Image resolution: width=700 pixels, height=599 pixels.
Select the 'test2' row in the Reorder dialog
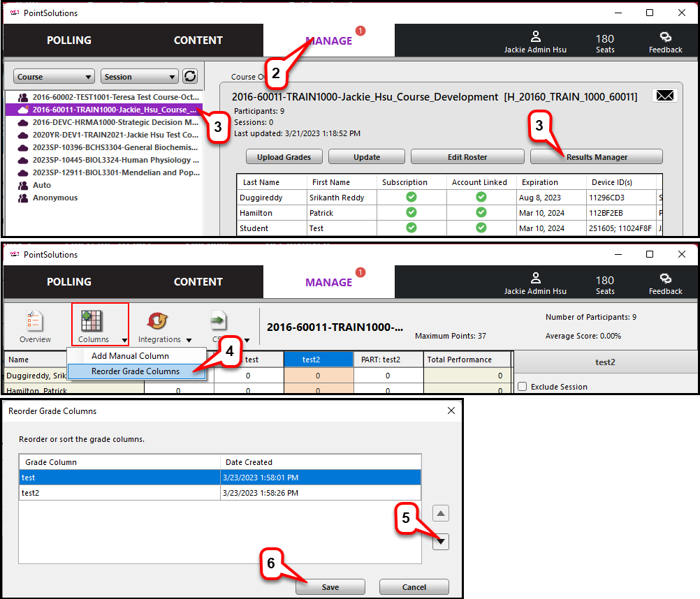(x=220, y=493)
